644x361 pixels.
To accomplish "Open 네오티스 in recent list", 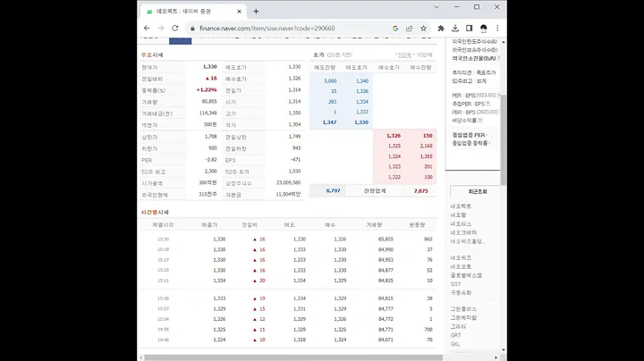I will click(x=461, y=224).
